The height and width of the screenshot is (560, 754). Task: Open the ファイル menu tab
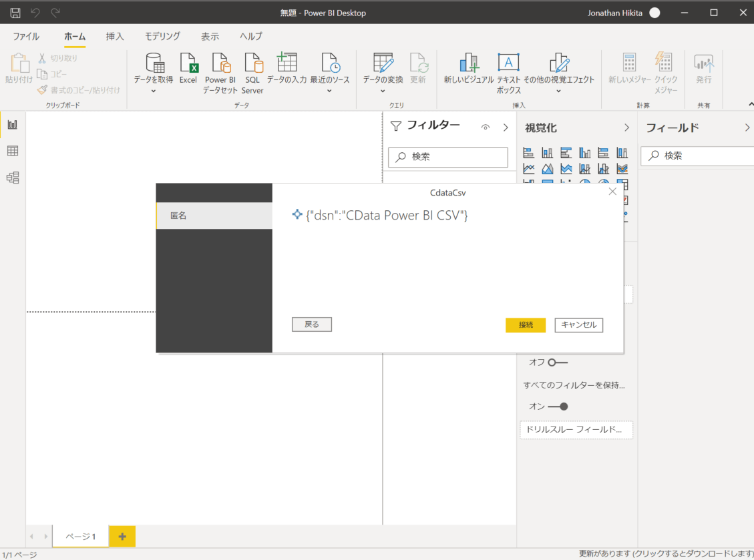(26, 37)
